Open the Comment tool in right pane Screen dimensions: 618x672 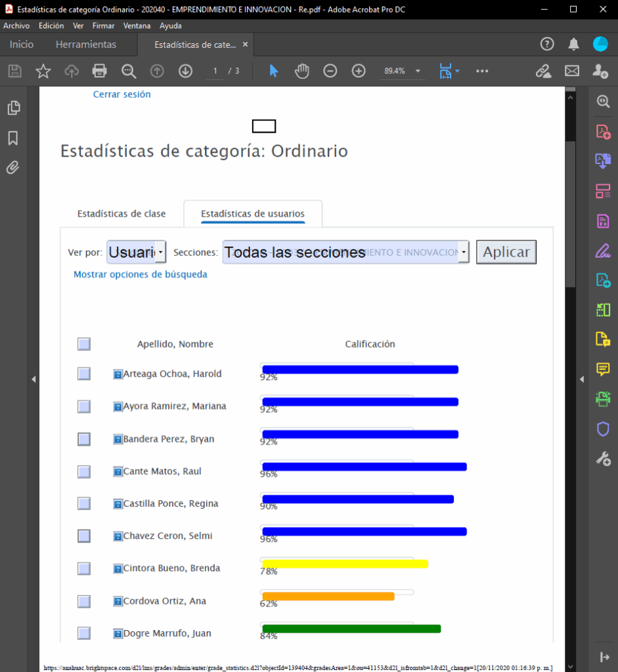[x=603, y=369]
